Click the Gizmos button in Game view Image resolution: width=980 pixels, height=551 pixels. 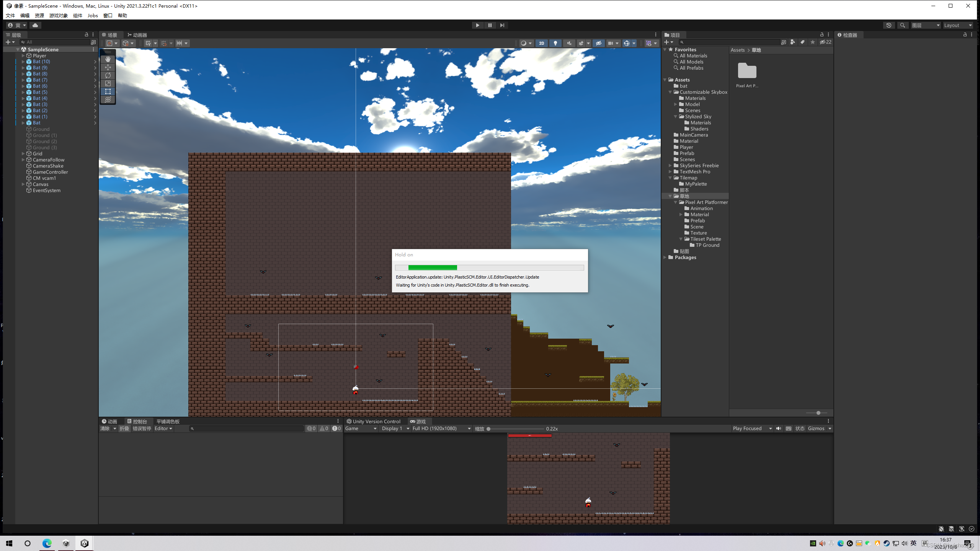click(816, 429)
